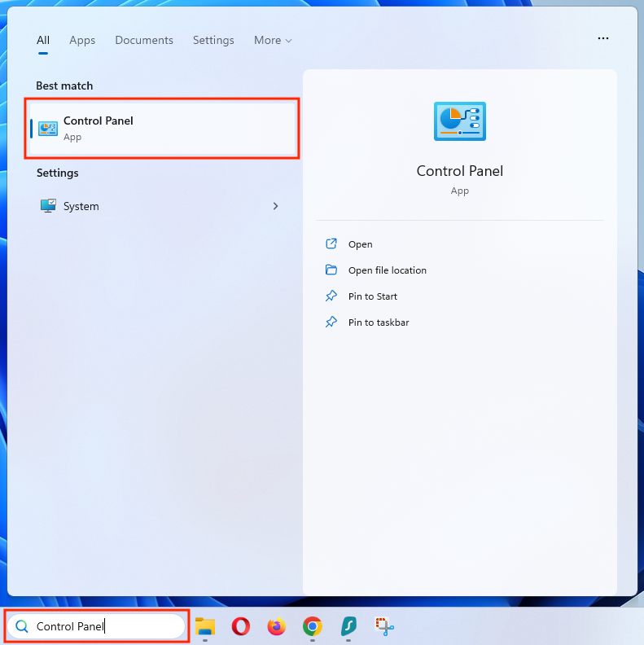Click Open in the preview pane
The height and width of the screenshot is (645, 644).
(360, 244)
